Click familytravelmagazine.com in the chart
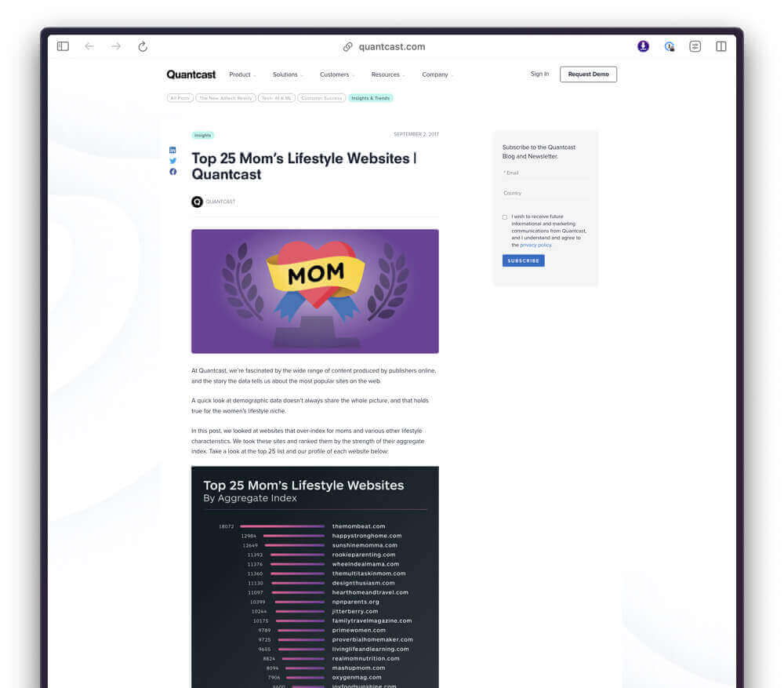 point(372,621)
